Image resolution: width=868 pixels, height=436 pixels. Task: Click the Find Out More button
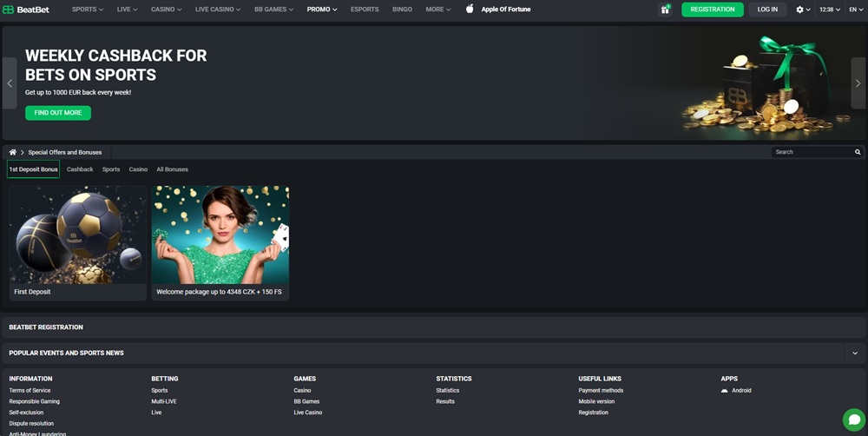click(x=58, y=112)
